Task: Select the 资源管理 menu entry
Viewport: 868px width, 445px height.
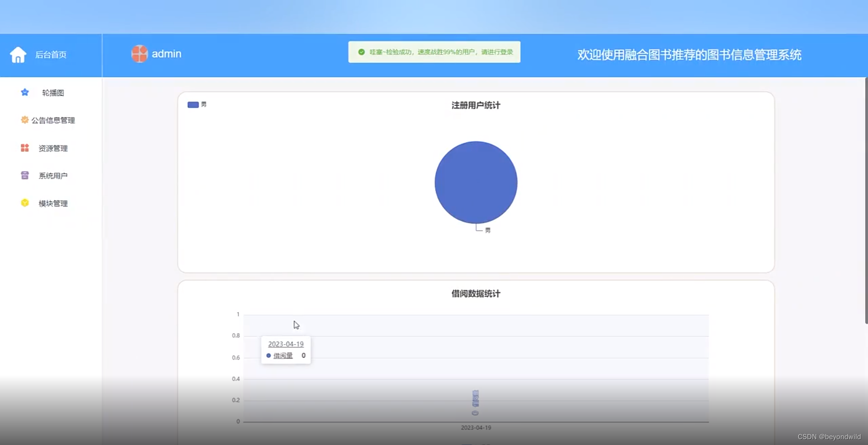Action: [53, 148]
